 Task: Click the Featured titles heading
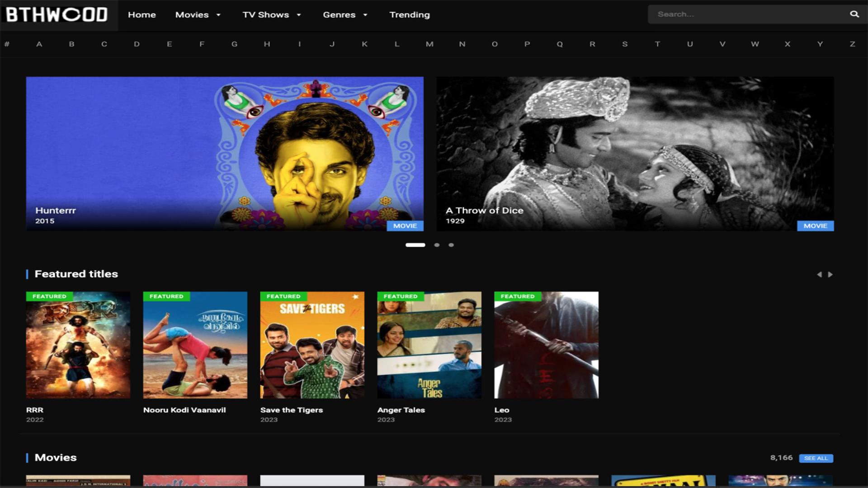pyautogui.click(x=76, y=274)
